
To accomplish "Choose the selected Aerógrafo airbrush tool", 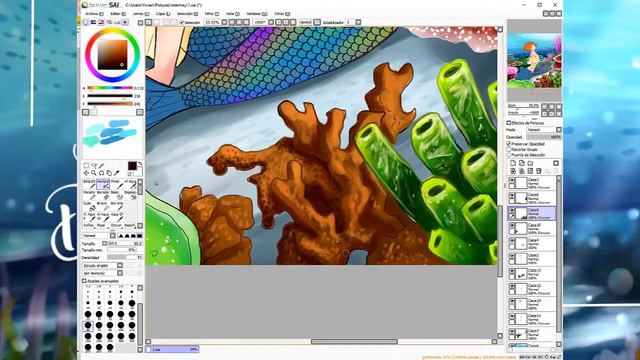I will tap(103, 184).
